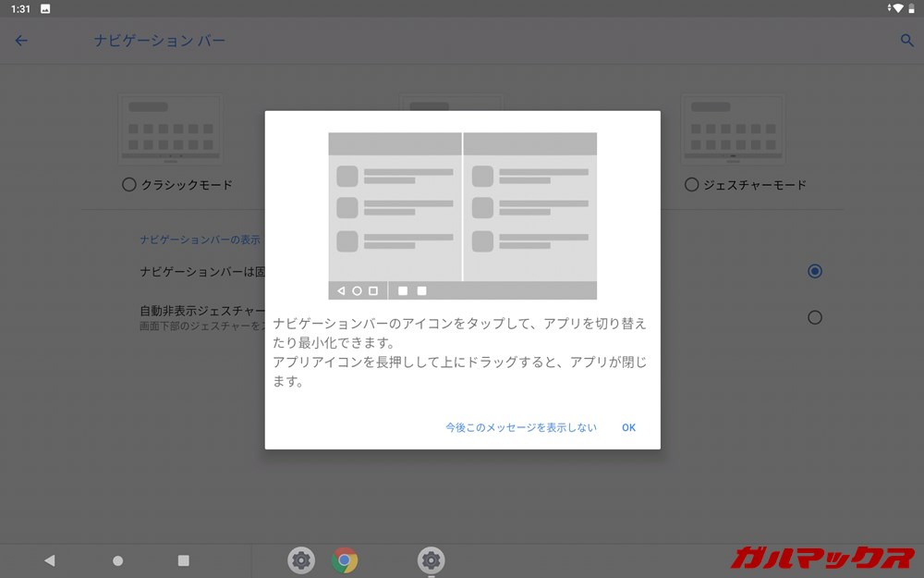
Task: Enable the 自動非表示ジェスチャー option
Action: point(814,317)
